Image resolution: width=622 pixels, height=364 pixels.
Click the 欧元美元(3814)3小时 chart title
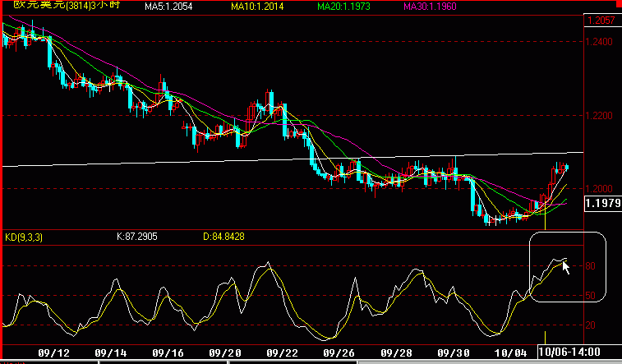pyautogui.click(x=67, y=5)
